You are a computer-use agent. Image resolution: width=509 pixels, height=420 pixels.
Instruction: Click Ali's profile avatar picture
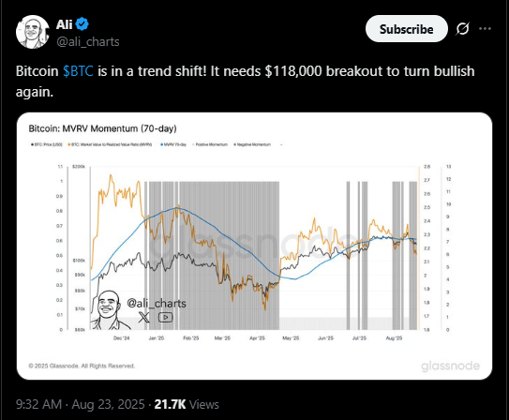(33, 32)
